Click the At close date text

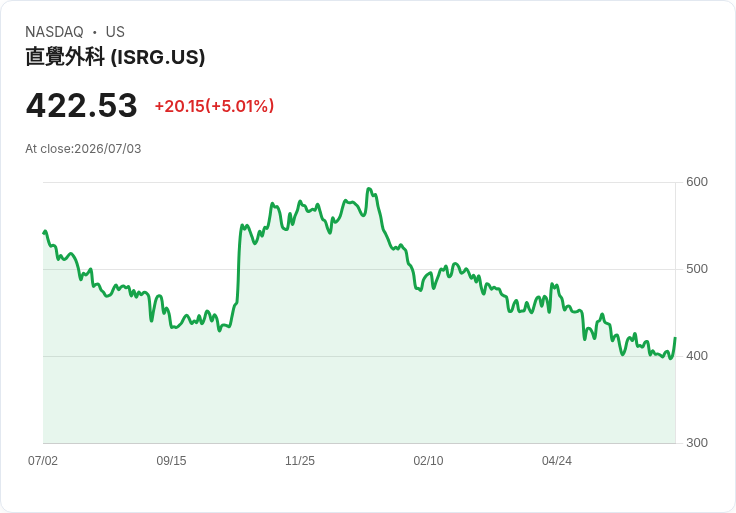(x=83, y=149)
